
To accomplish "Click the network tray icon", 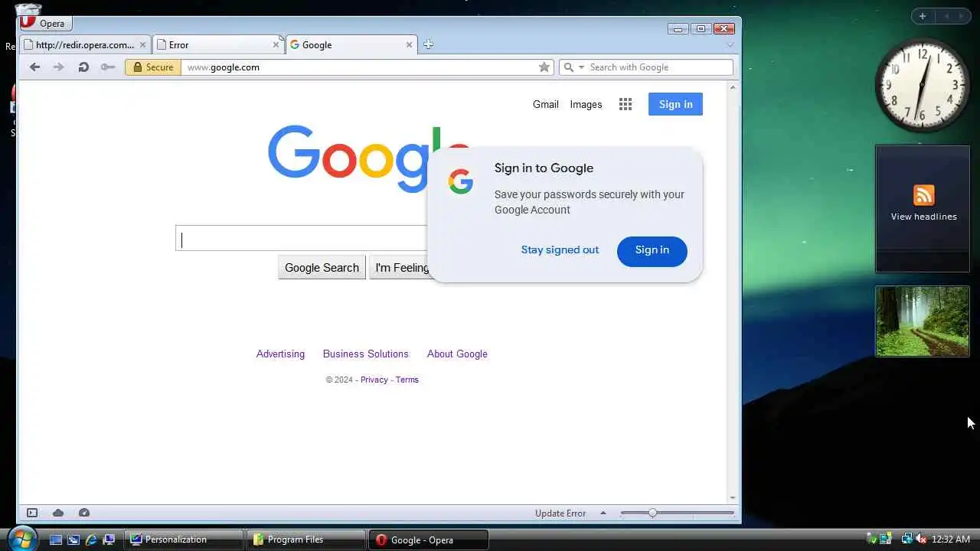I will (x=906, y=539).
